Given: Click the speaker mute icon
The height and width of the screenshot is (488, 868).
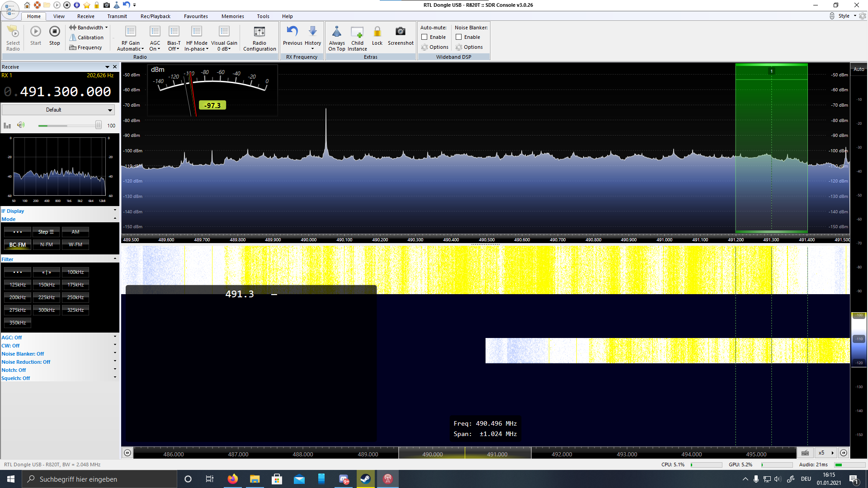Looking at the screenshot, I should (x=21, y=125).
